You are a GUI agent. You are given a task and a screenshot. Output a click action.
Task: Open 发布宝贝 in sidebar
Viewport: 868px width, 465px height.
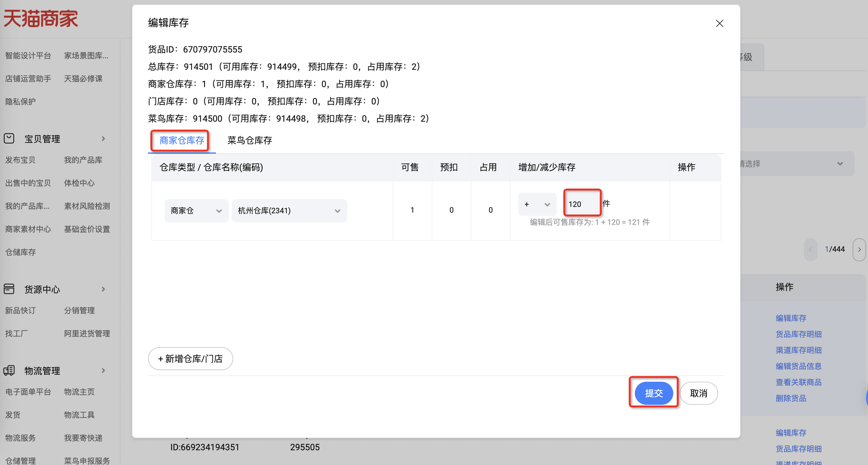click(x=20, y=160)
